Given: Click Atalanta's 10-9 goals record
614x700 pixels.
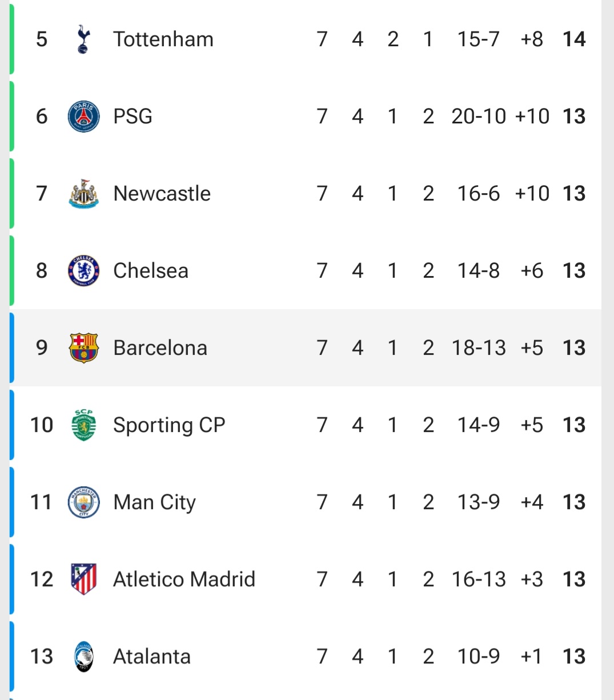Looking at the screenshot, I should (479, 657).
